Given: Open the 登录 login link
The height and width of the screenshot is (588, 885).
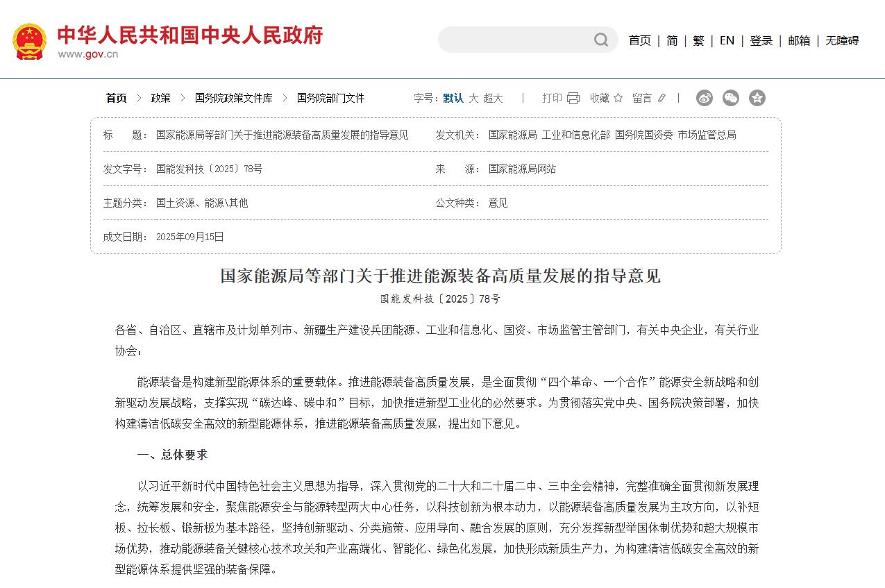Looking at the screenshot, I should [x=761, y=40].
